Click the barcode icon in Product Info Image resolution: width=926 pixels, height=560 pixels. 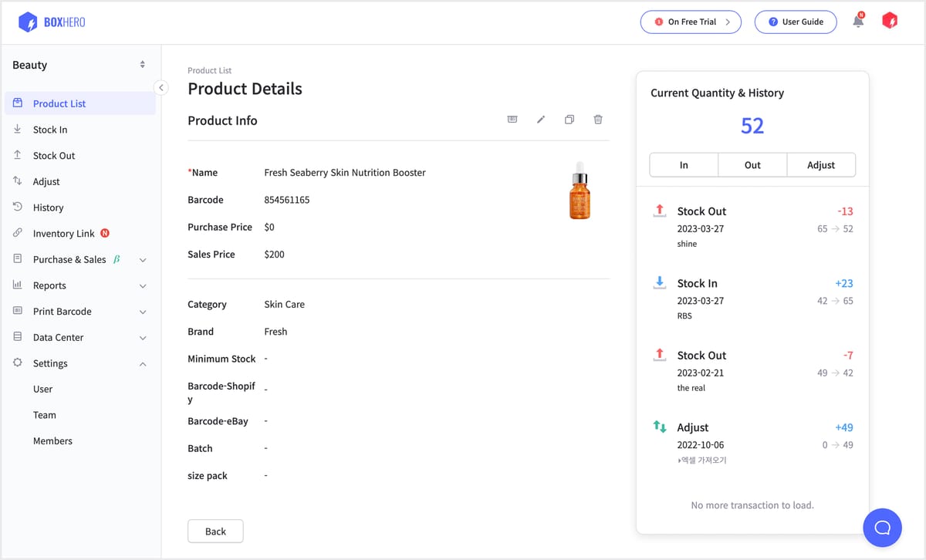coord(512,120)
